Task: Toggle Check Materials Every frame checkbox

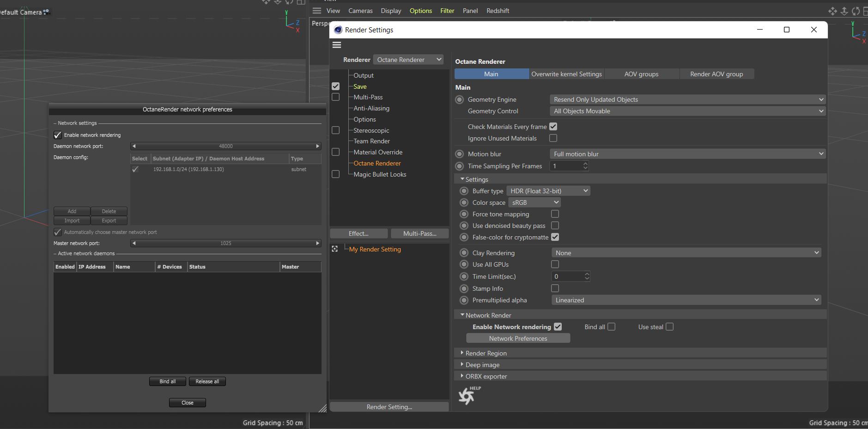Action: 553,127
